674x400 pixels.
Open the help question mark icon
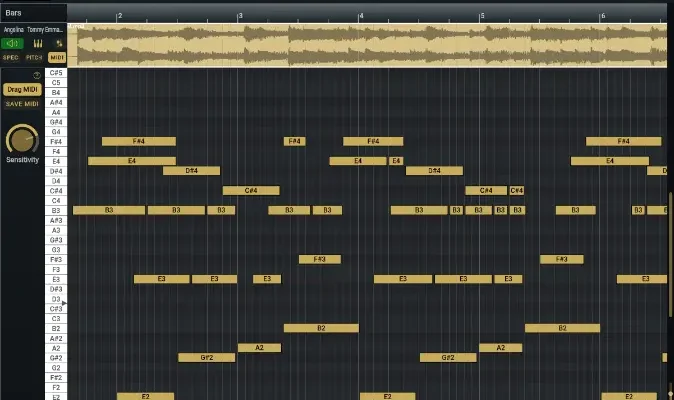(37, 75)
